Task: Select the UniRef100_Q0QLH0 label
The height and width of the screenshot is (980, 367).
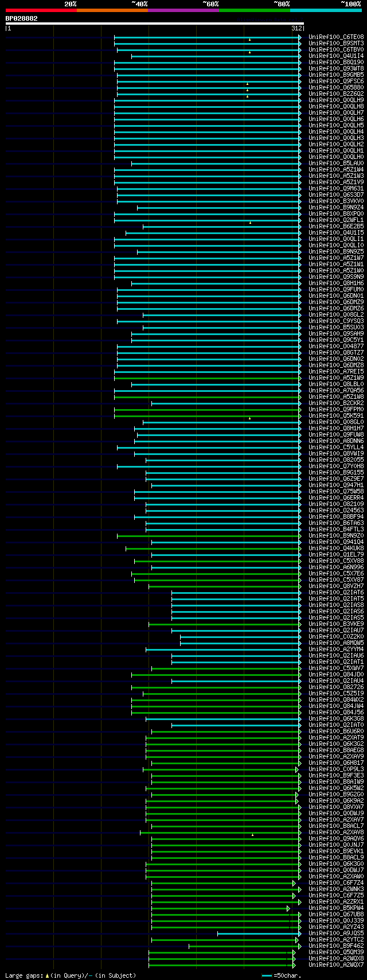Action: point(336,157)
